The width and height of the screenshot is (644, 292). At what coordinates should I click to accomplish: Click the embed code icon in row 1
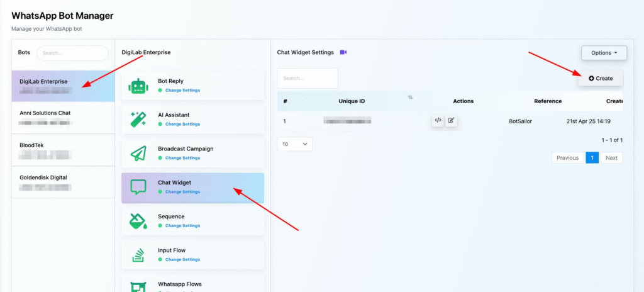pyautogui.click(x=438, y=120)
